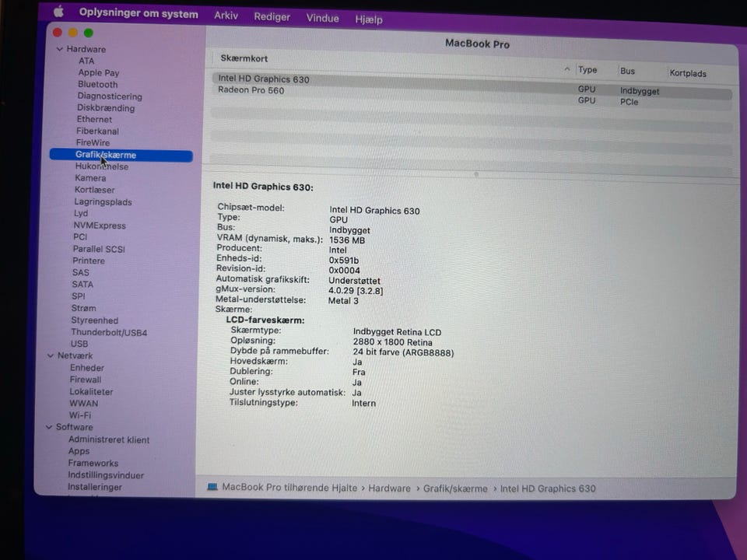This screenshot has width=747, height=560.
Task: Select Enheder under Netværk
Action: coord(86,368)
